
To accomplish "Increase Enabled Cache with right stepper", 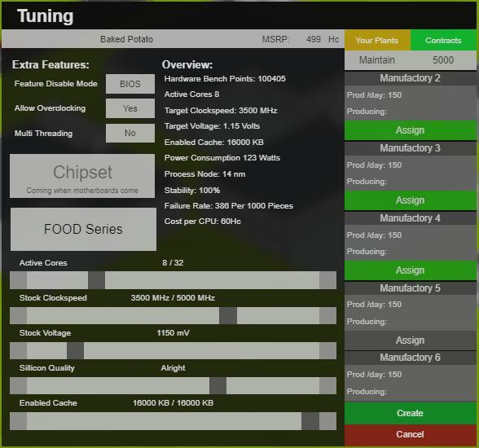I will (x=327, y=421).
